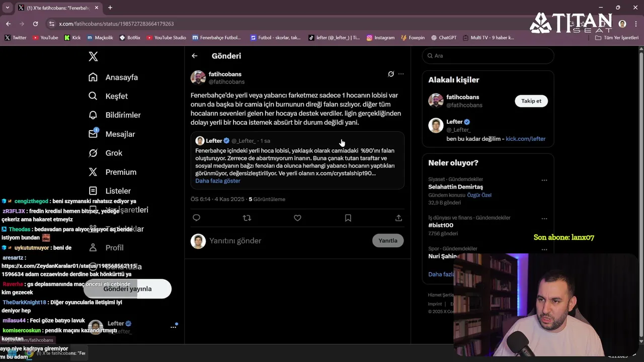This screenshot has width=644, height=362.
Task: Click the share icon on the post
Action: pyautogui.click(x=398, y=218)
